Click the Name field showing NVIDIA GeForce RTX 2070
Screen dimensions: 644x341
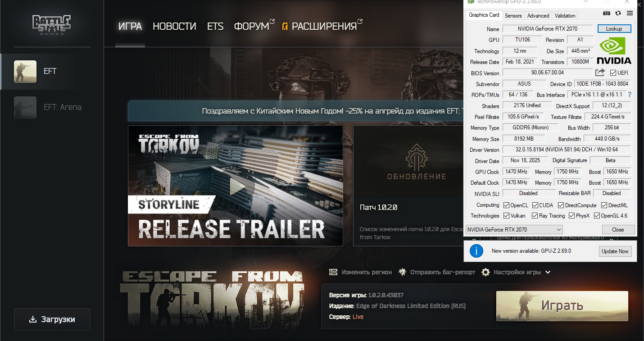click(547, 29)
